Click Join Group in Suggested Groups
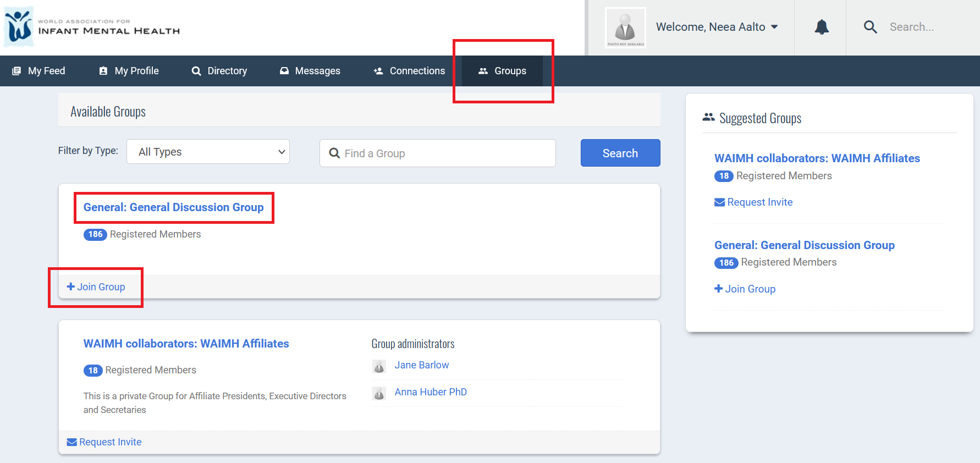This screenshot has height=463, width=980. coord(745,289)
